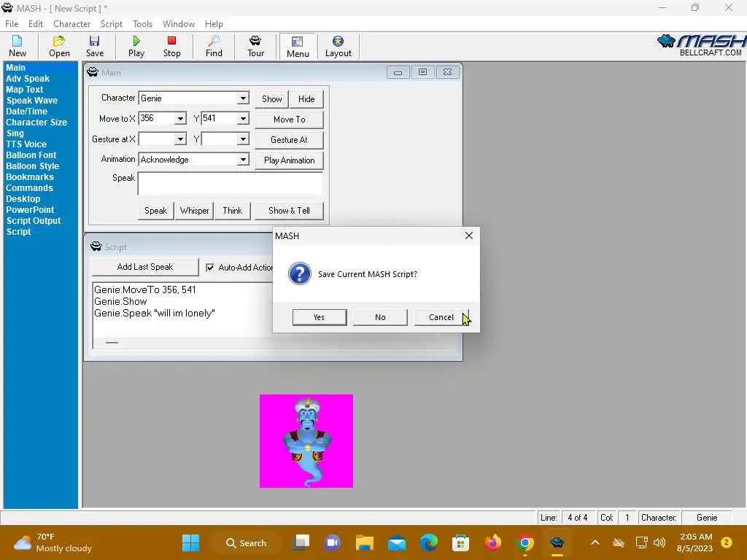This screenshot has width=747, height=560.
Task: Open the Tools menu
Action: 142,24
